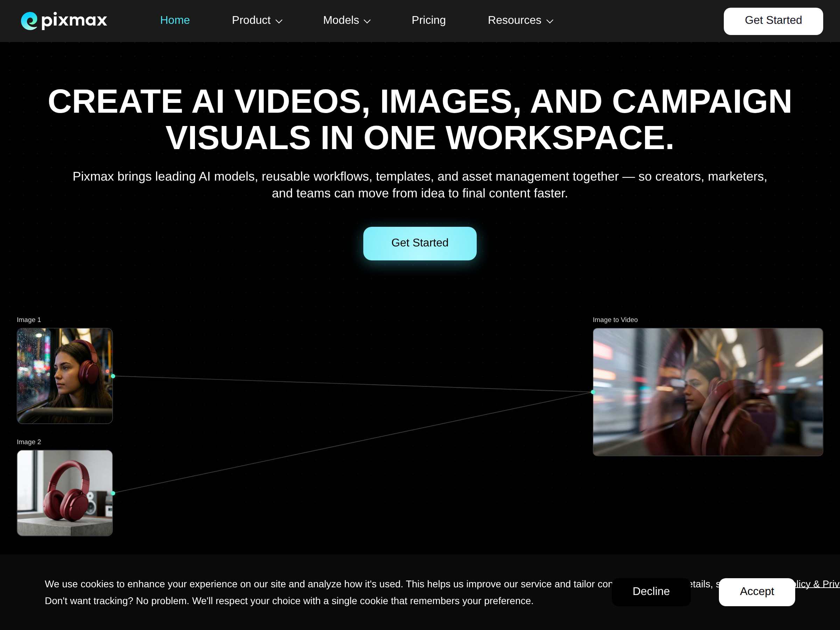This screenshot has width=840, height=630.
Task: Click the 'pixmax' wordmark text
Action: point(74,21)
